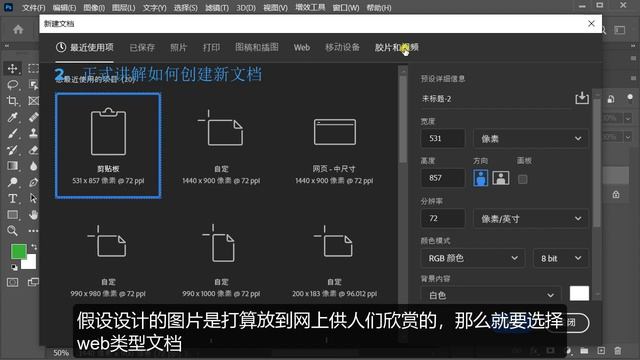Select the Gradient tool
This screenshot has width=640, height=360.
tap(12, 166)
